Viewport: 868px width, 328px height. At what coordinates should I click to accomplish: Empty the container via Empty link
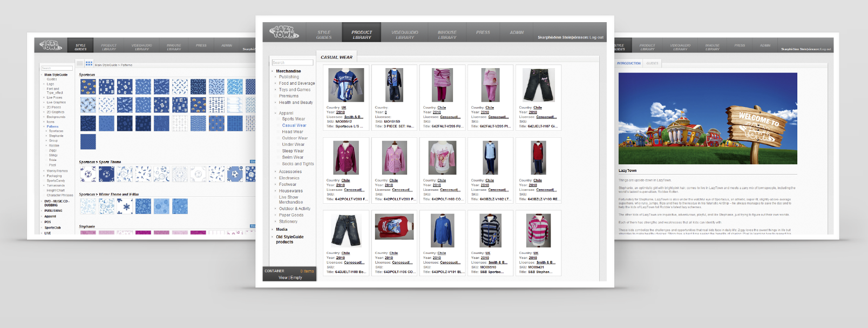[296, 278]
